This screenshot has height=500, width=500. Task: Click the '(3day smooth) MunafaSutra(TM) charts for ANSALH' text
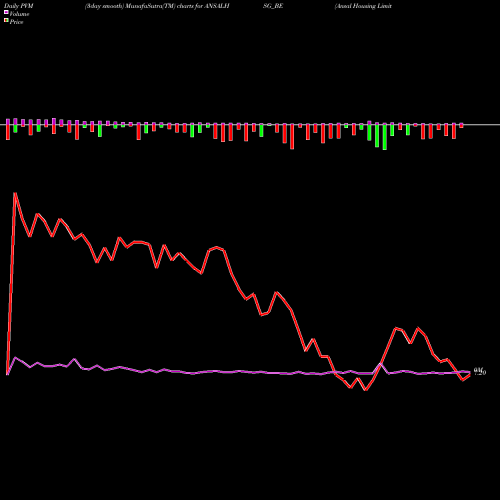coord(157,6)
